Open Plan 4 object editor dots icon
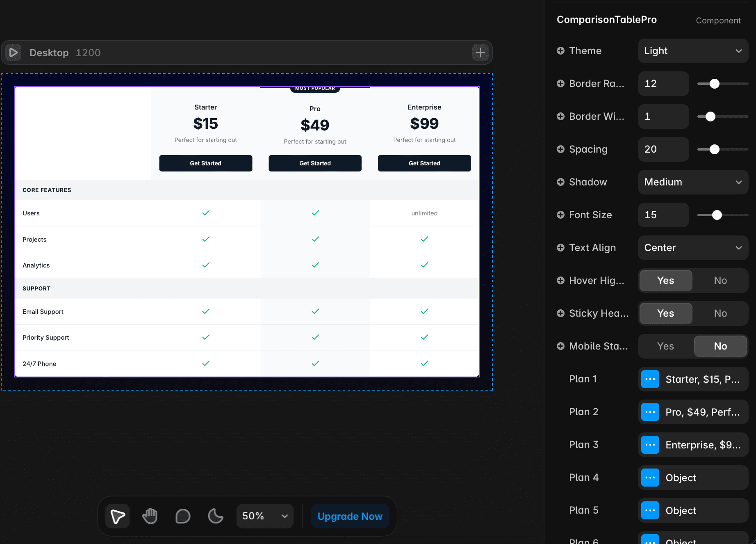The image size is (756, 544). pyautogui.click(x=650, y=478)
